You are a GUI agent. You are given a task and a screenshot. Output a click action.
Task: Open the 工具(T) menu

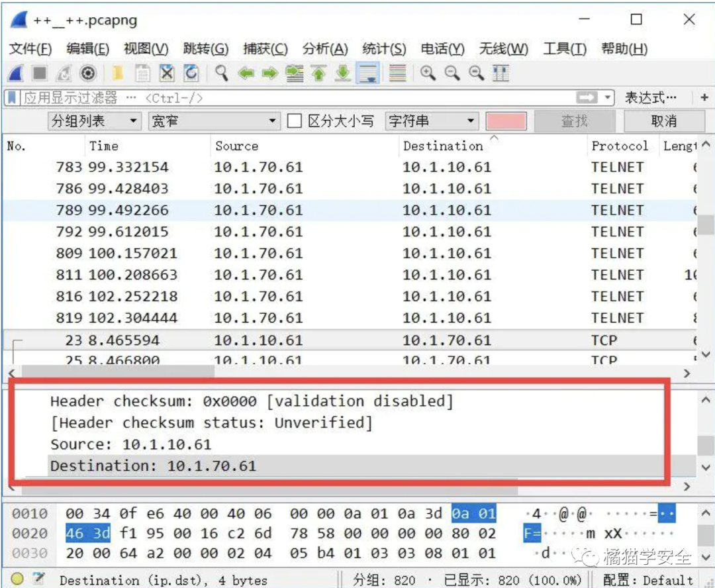(565, 49)
